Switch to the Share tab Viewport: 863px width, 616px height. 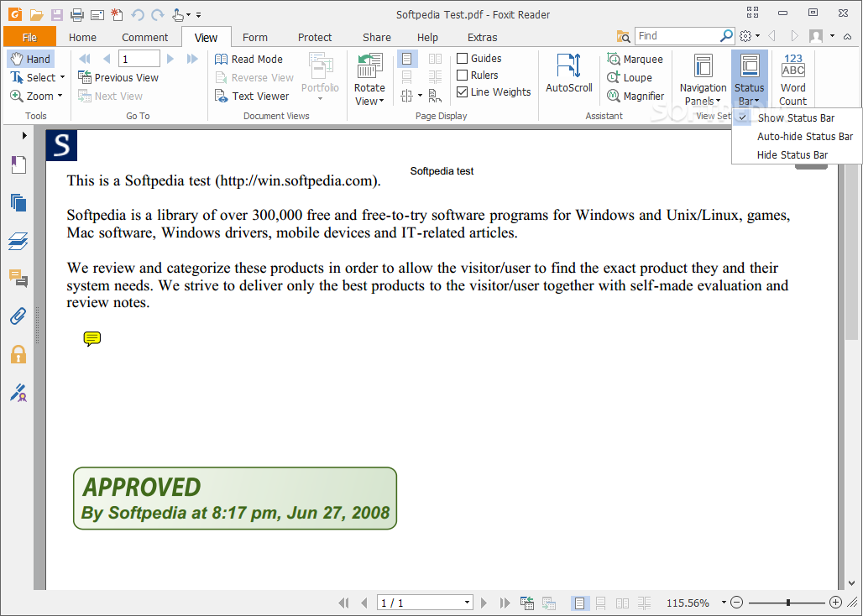[377, 38]
